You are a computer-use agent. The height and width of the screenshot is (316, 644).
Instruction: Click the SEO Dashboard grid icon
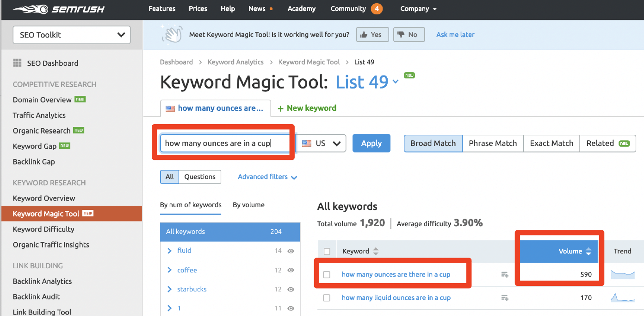[17, 63]
